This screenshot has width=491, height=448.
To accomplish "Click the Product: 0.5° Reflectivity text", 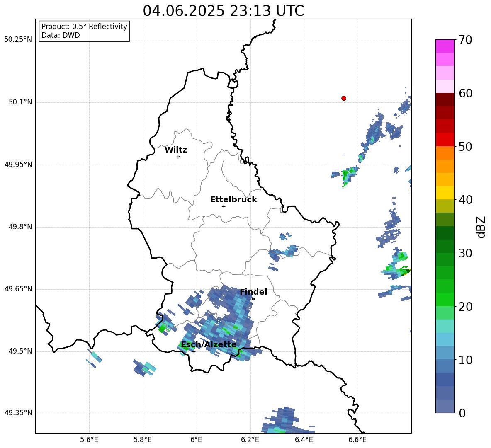I will [x=84, y=26].
